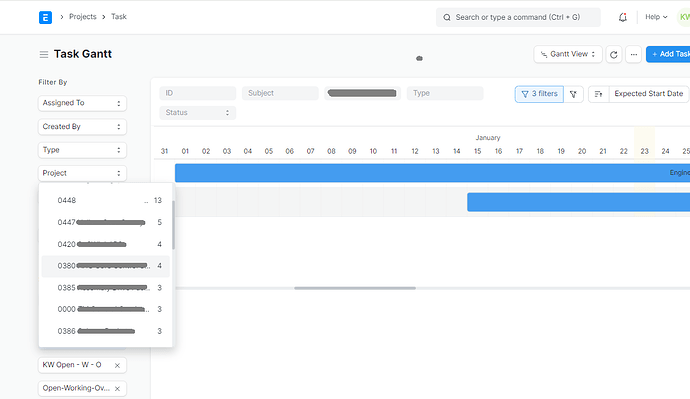The height and width of the screenshot is (399, 690).
Task: Click the clear filters funnel icon
Action: [573, 94]
